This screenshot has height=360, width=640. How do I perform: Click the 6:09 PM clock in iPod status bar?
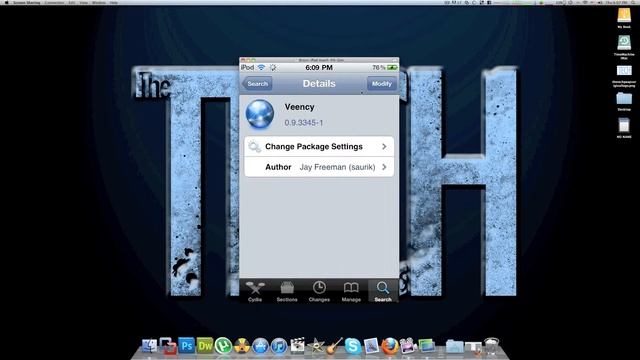click(319, 67)
